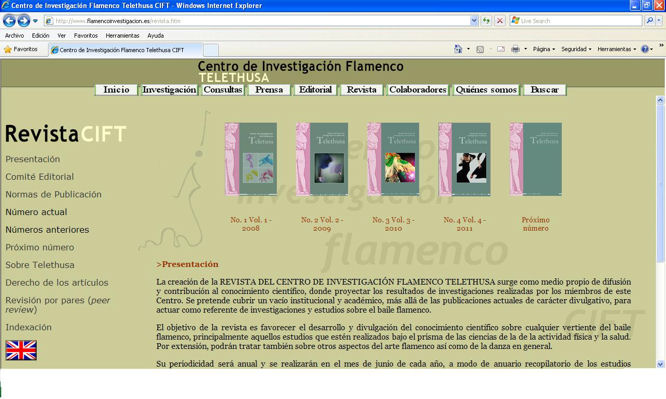The width and height of the screenshot is (666, 399).
Task: Click the browser Forward arrow button
Action: [24, 20]
